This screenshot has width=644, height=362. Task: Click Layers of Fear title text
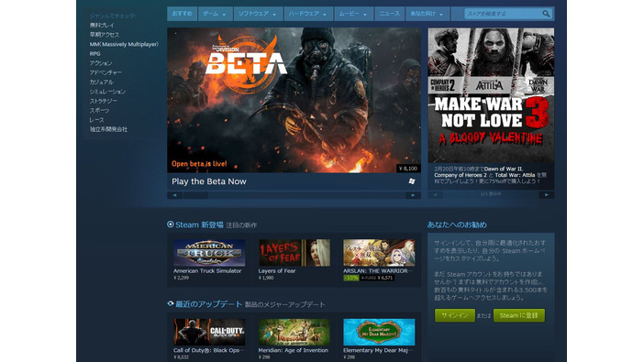point(277,271)
